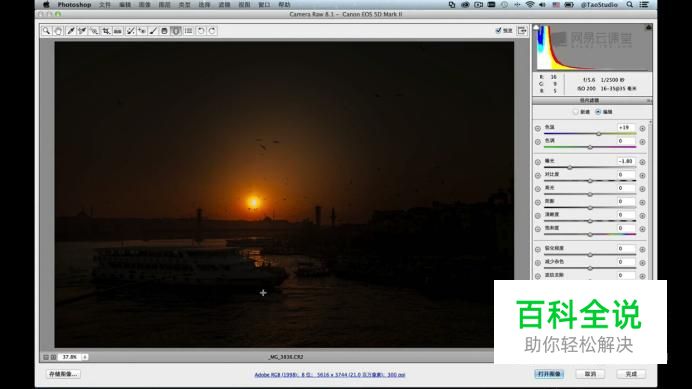The height and width of the screenshot is (389, 692).
Task: Increase color temperature with plus button
Action: click(642, 128)
